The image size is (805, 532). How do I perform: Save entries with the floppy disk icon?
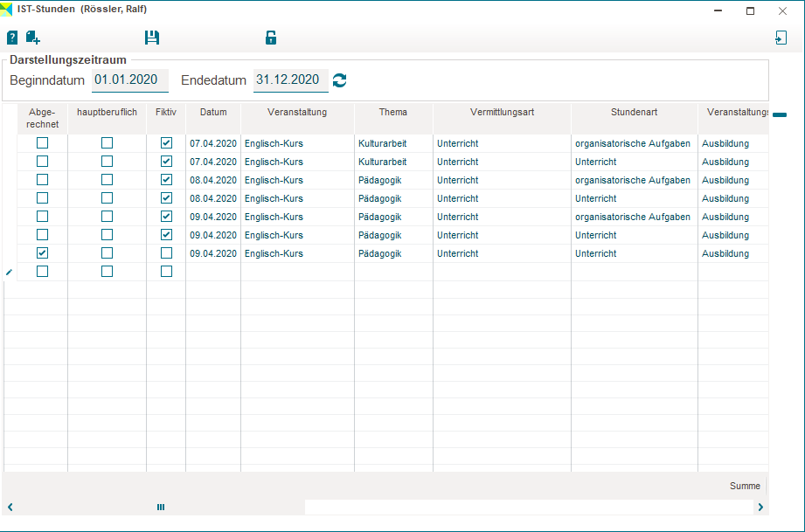152,38
